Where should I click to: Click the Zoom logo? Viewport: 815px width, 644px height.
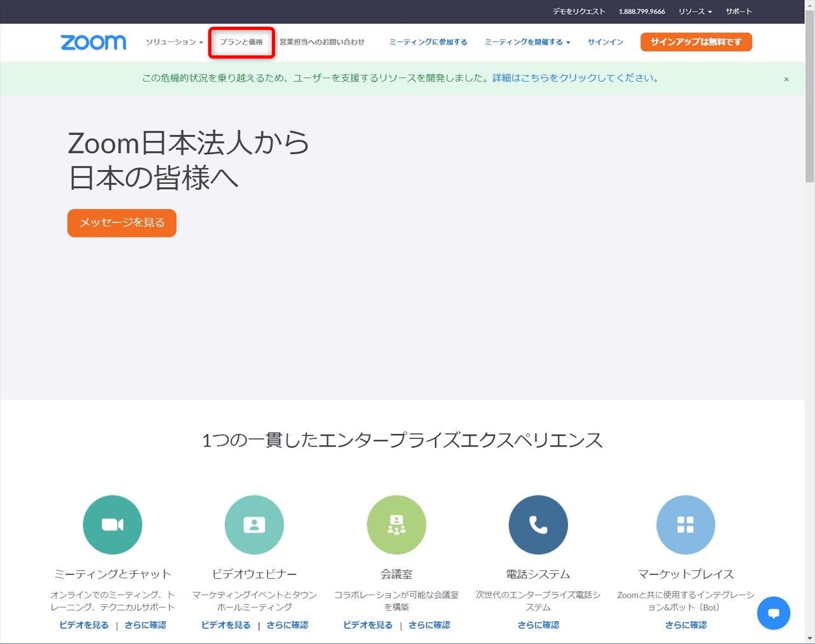[x=94, y=42]
